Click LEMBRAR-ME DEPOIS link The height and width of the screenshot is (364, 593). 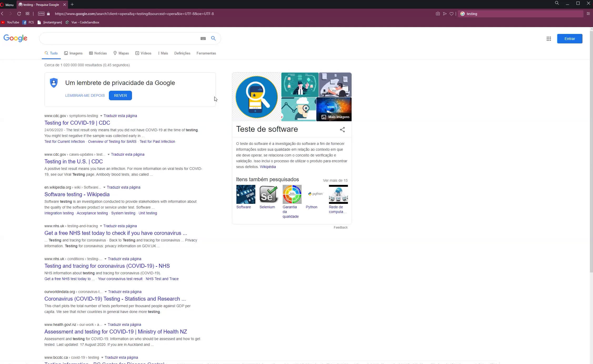85,95
